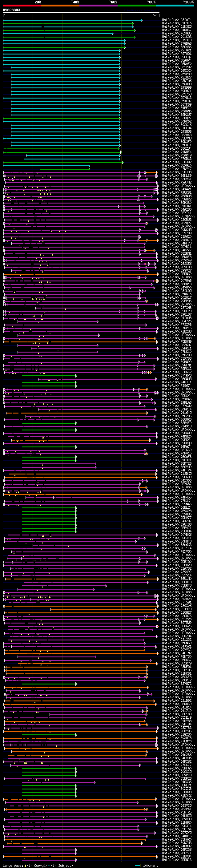The image size is (197, 868).
Task: Click the Large gaps legend text
Action: click(38, 866)
